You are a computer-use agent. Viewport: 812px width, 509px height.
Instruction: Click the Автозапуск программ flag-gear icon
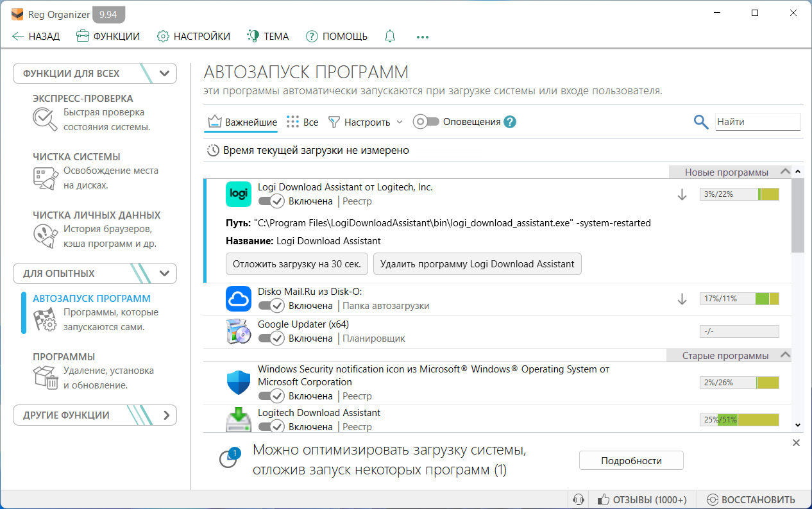(45, 320)
